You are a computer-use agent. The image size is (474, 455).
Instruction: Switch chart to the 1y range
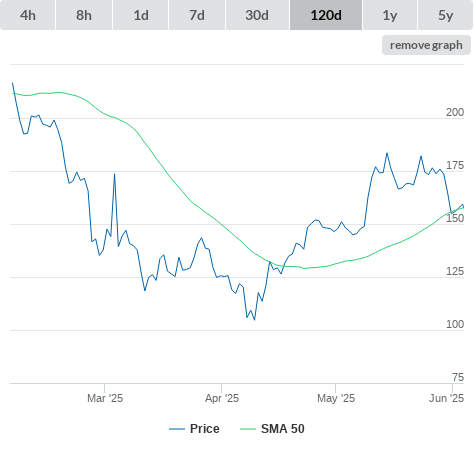[390, 15]
